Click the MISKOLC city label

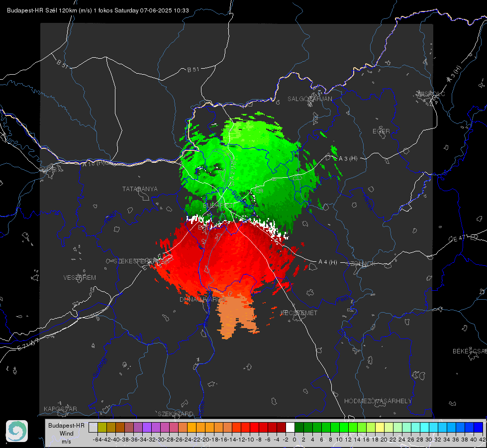[x=431, y=94]
